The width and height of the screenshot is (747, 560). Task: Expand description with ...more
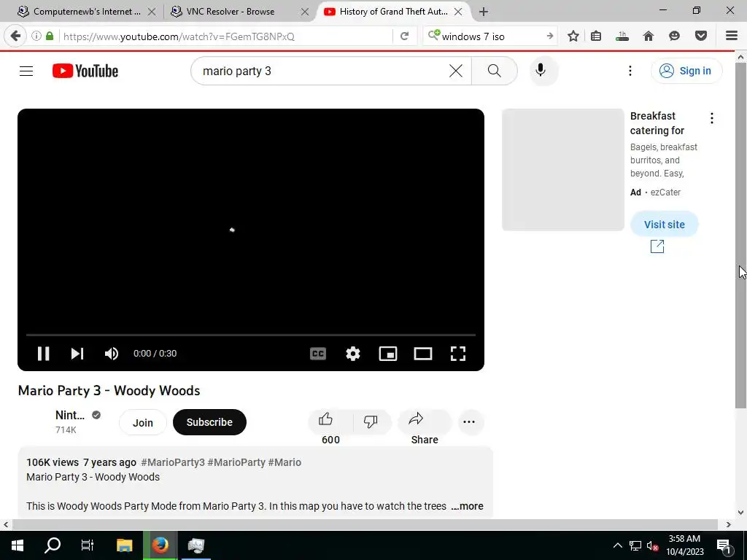pos(467,506)
